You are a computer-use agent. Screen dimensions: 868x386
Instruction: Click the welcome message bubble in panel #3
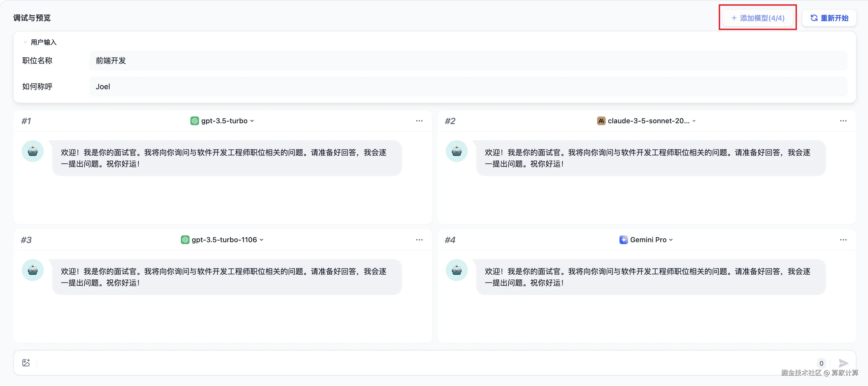tap(227, 277)
